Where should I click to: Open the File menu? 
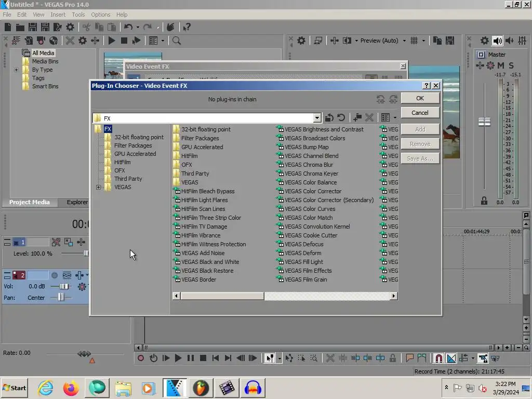click(x=7, y=15)
